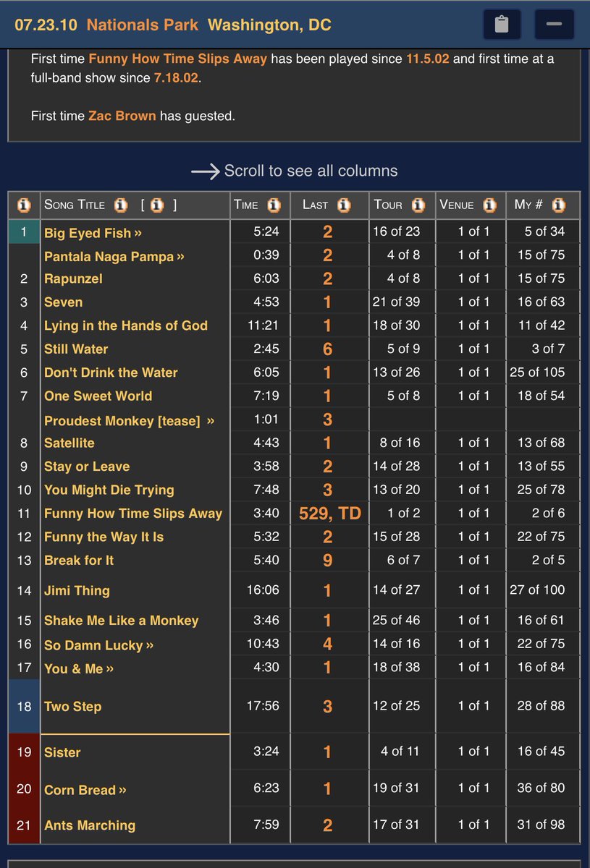Viewport: 590px width, 868px height.
Task: Click the info icon next to Song Title
Action: tap(121, 205)
